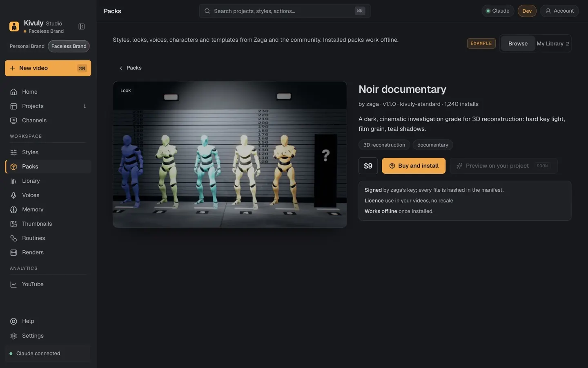Click the Home icon in the sidebar
588x368 pixels.
tap(13, 92)
